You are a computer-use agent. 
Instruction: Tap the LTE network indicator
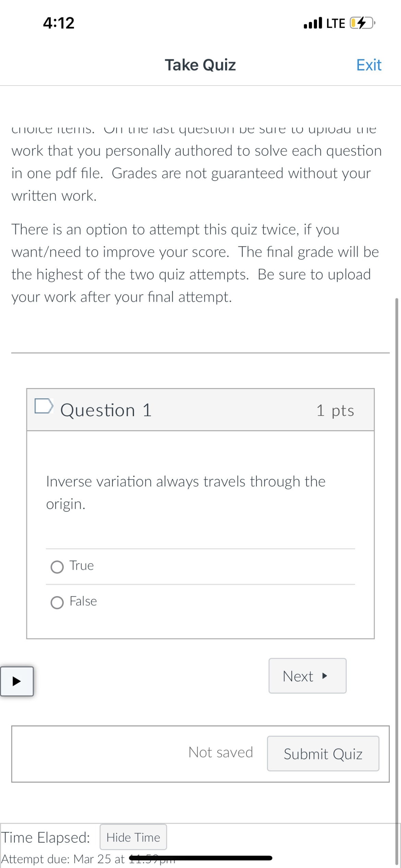pyautogui.click(x=335, y=23)
